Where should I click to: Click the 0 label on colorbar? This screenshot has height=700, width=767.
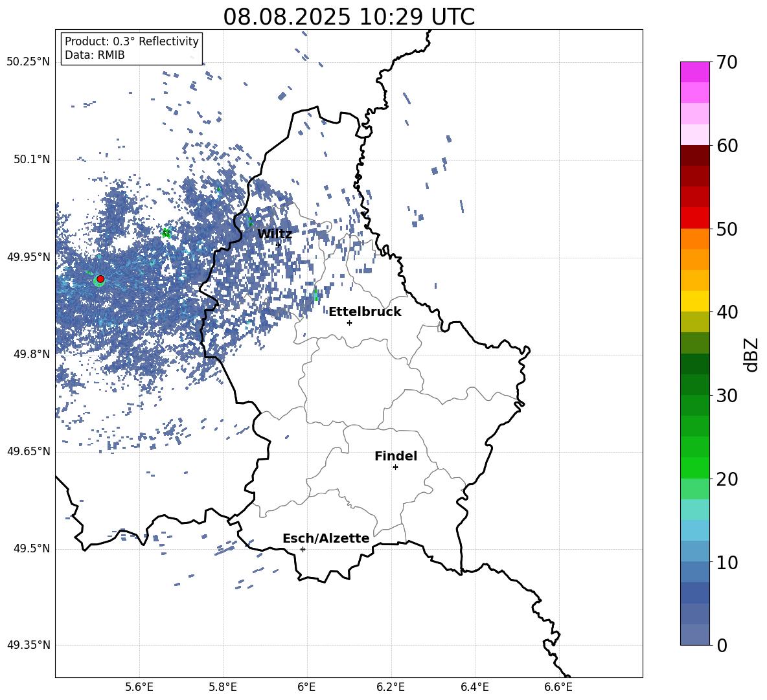pos(722,646)
